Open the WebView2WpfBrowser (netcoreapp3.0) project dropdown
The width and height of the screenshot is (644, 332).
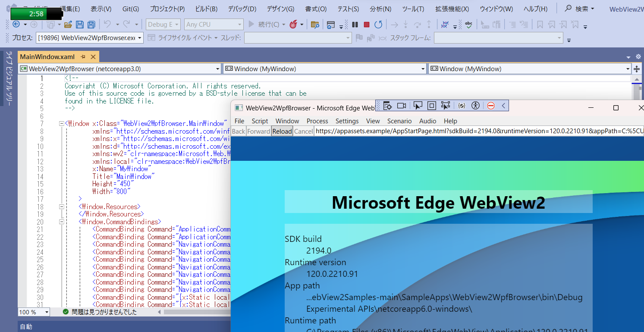(x=120, y=69)
